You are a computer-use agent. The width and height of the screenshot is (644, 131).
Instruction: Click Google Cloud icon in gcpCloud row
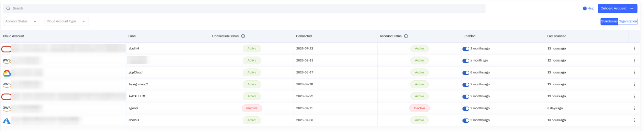[x=7, y=73]
